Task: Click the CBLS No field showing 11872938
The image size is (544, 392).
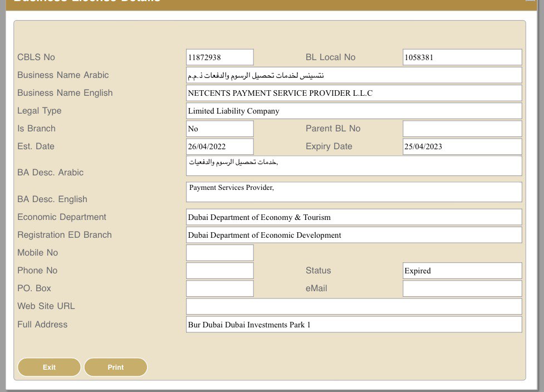Action: (x=219, y=57)
